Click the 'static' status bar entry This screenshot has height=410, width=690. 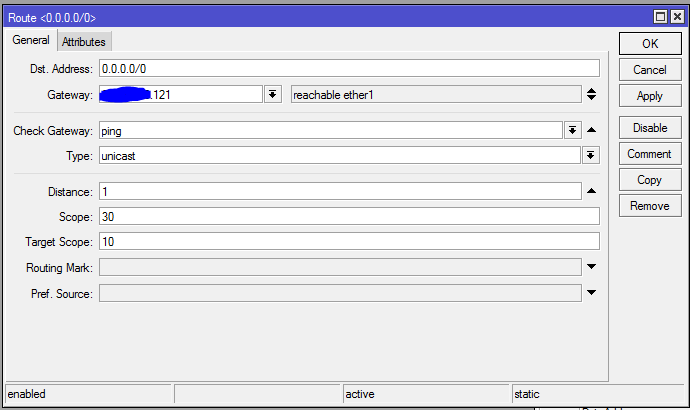point(598,394)
